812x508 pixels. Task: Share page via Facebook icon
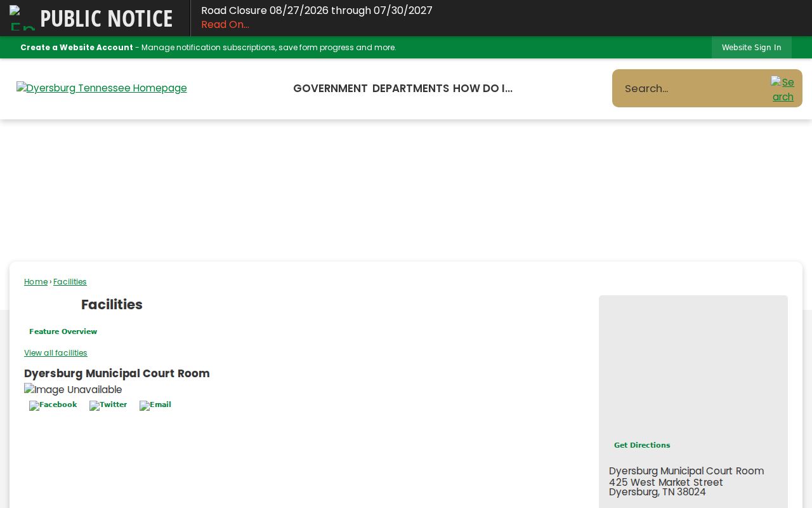coord(53,405)
